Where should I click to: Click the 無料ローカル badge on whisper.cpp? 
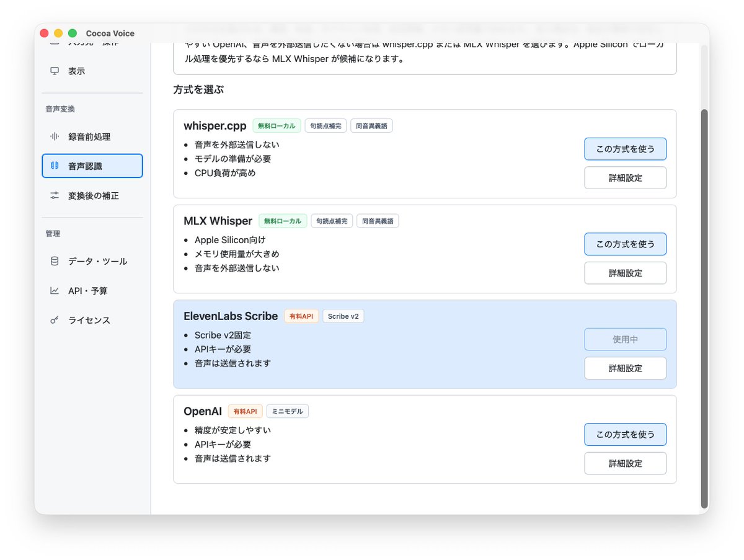[x=277, y=126]
